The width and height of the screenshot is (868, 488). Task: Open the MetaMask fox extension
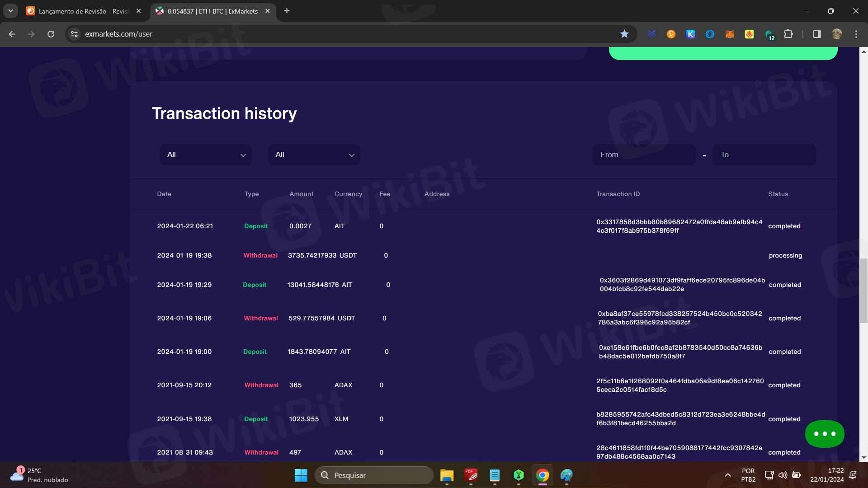[x=729, y=34]
